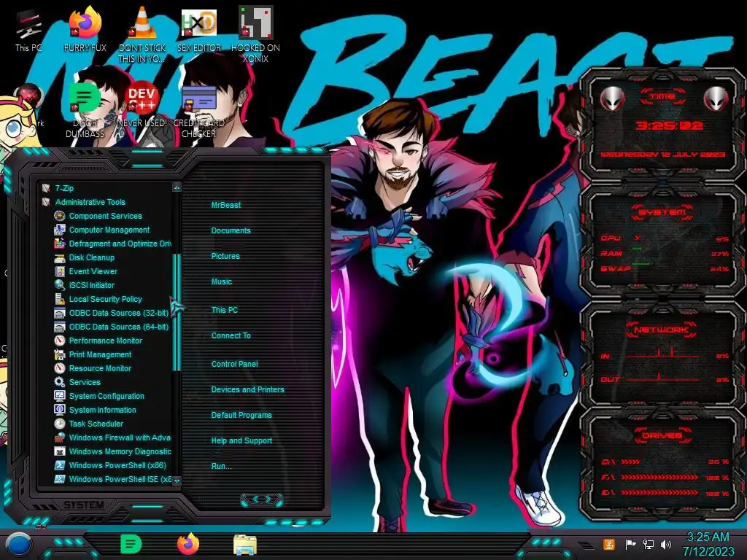This screenshot has width=747, height=560.
Task: Launch Task Scheduler
Action: pyautogui.click(x=96, y=424)
